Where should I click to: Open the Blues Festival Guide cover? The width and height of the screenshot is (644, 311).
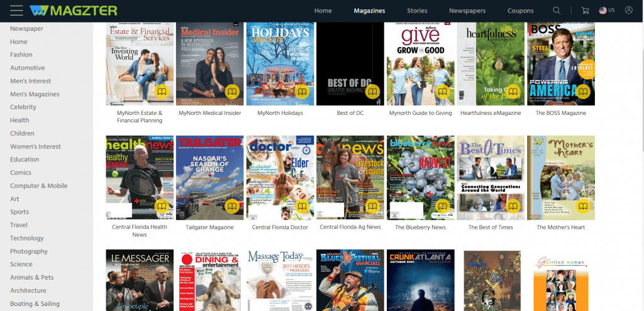coord(350,280)
